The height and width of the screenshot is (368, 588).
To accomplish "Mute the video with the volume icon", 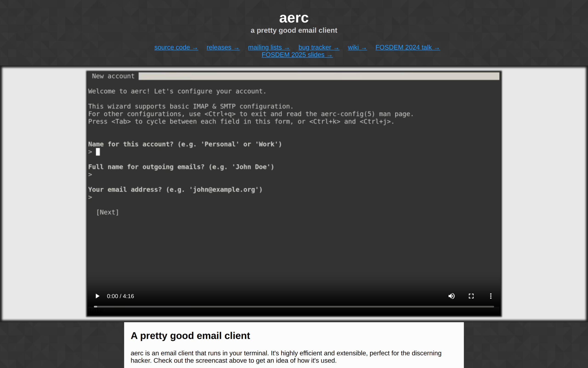I will coord(451,296).
